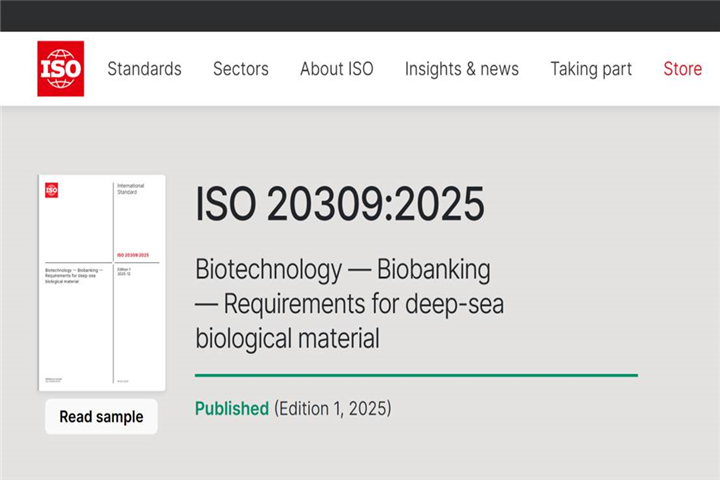Click the green divider line under title

(415, 375)
